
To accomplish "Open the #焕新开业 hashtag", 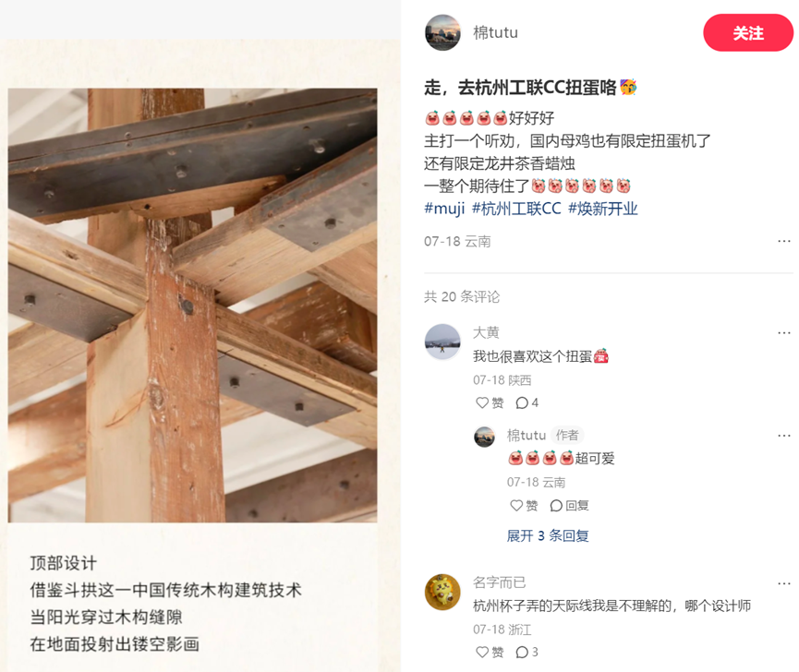I will [x=603, y=209].
